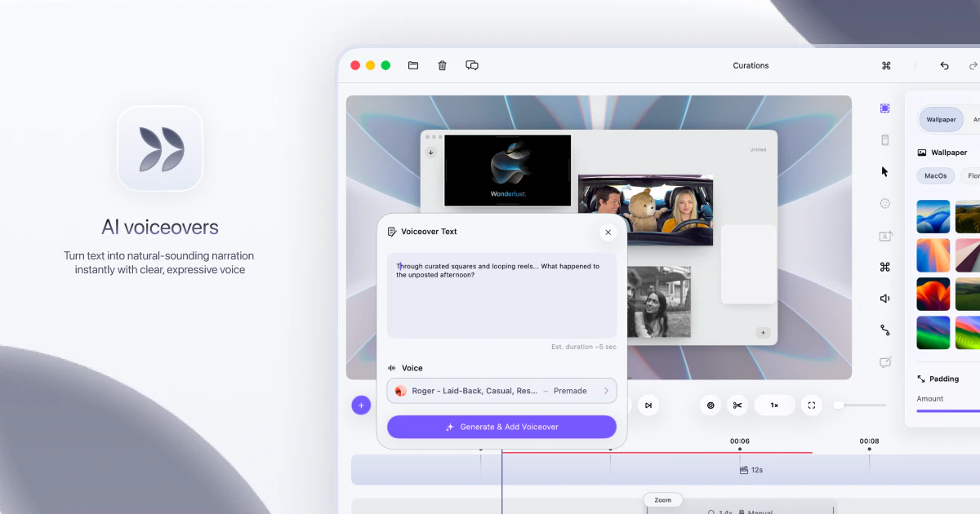
Task: Redo the last undone action
Action: [x=973, y=65]
